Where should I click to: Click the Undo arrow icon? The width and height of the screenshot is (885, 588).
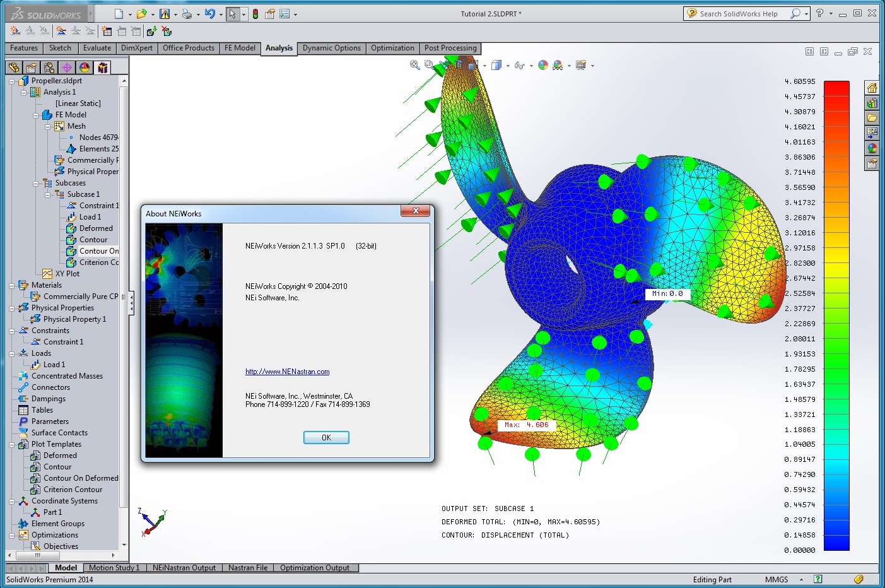tap(210, 13)
